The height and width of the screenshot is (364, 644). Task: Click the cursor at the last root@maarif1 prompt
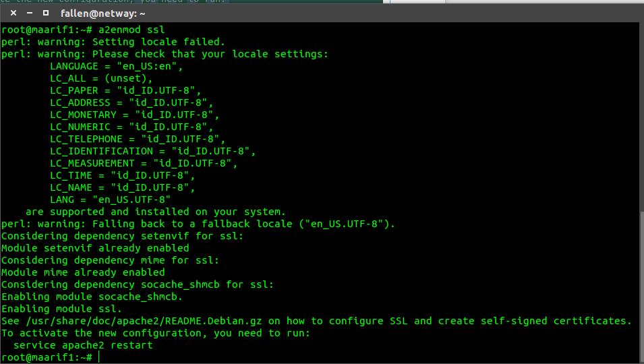(98, 357)
